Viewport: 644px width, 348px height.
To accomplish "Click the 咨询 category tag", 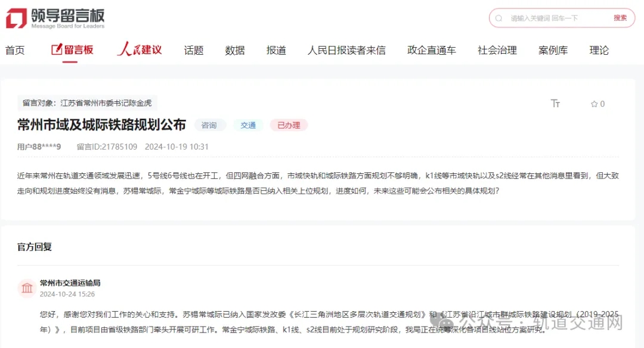I will pos(209,125).
